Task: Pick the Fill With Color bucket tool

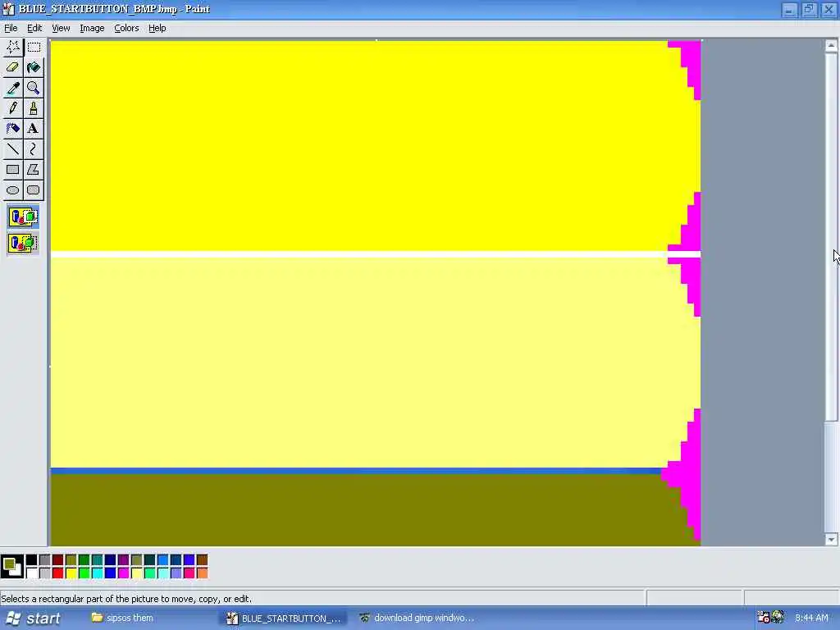Action: (x=33, y=67)
